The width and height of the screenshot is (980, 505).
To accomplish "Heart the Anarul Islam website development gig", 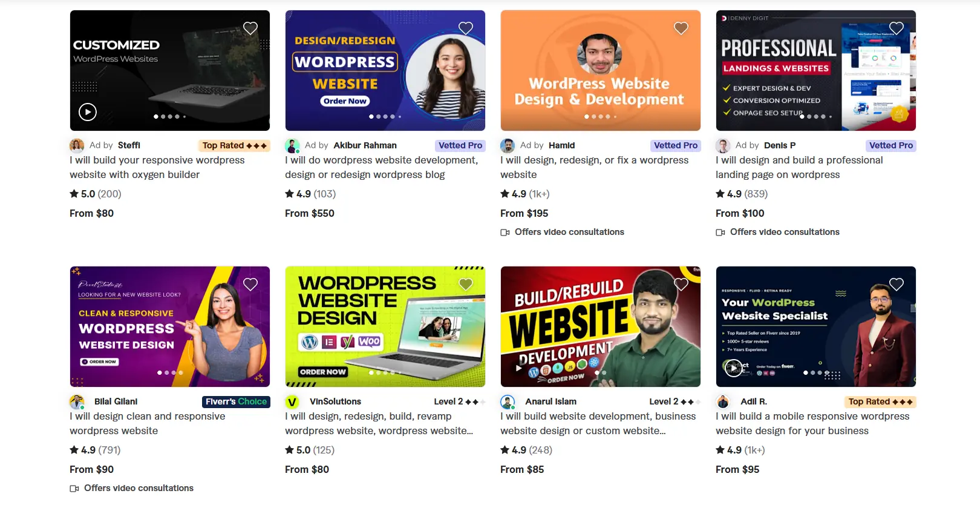I will 681,284.
